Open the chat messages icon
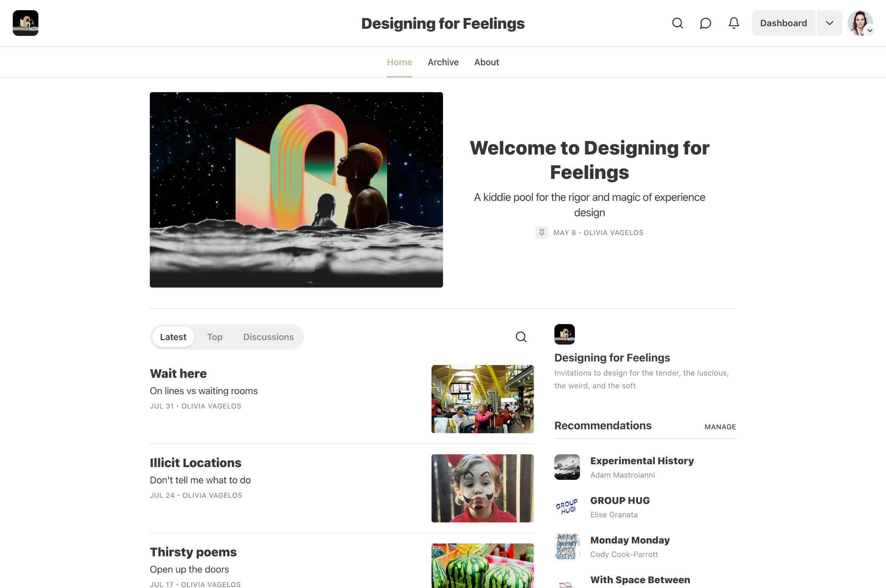This screenshot has width=886, height=588. click(x=705, y=23)
